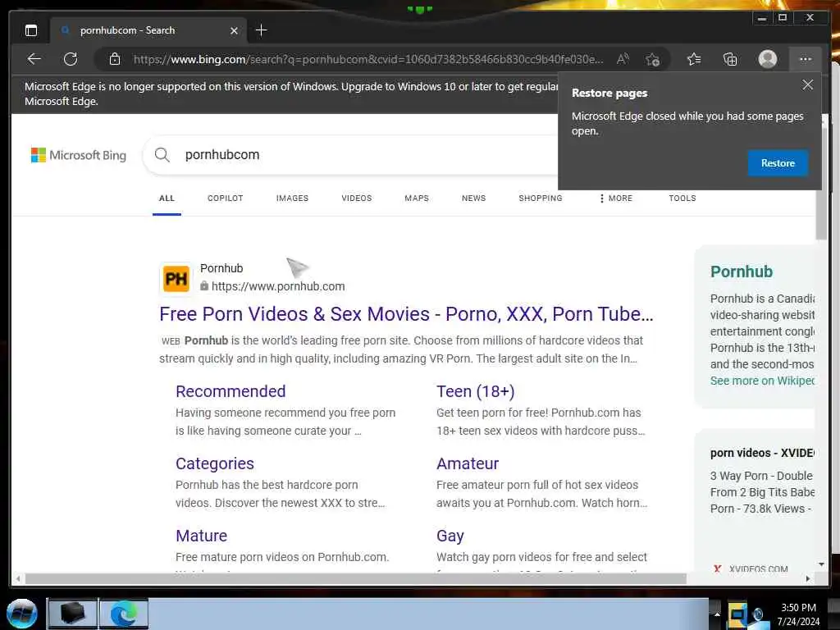Dismiss the Restore pages popup
840x630 pixels.
(x=807, y=84)
